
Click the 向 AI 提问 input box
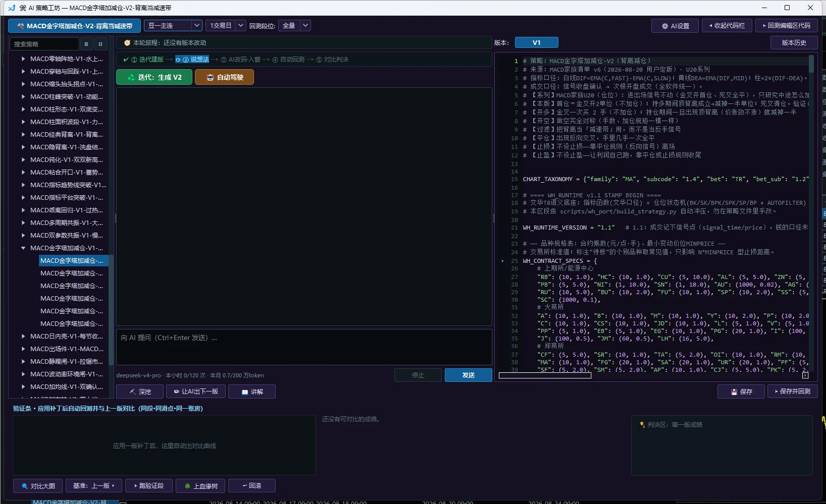[x=304, y=347]
